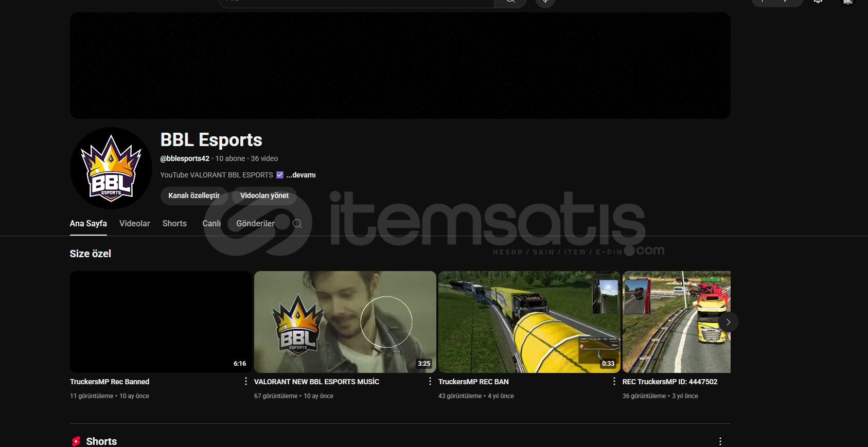Open REC TruckersMP ID: 4447502 title
Image resolution: width=868 pixels, height=447 pixels.
pos(670,382)
